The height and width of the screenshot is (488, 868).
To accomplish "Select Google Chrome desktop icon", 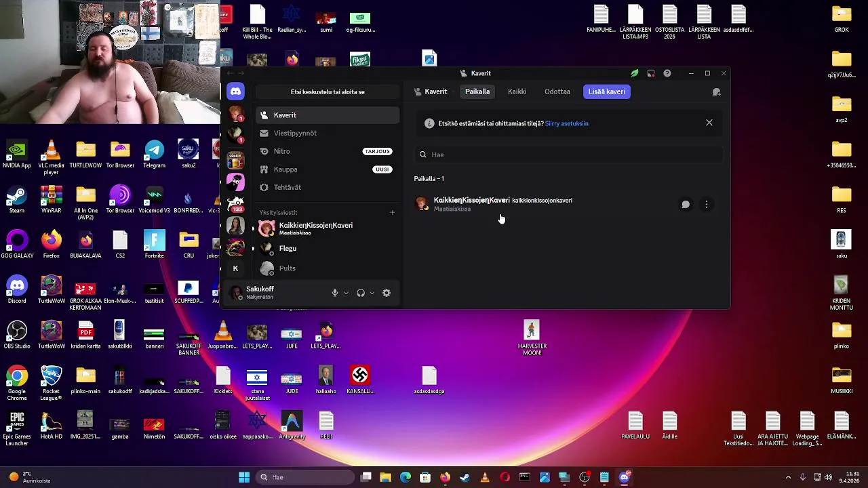I will (17, 383).
